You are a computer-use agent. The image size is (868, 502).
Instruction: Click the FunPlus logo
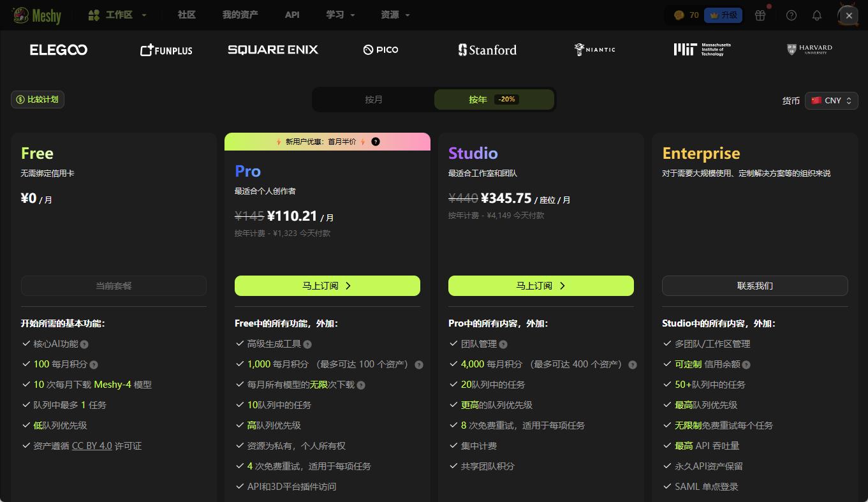coord(166,50)
